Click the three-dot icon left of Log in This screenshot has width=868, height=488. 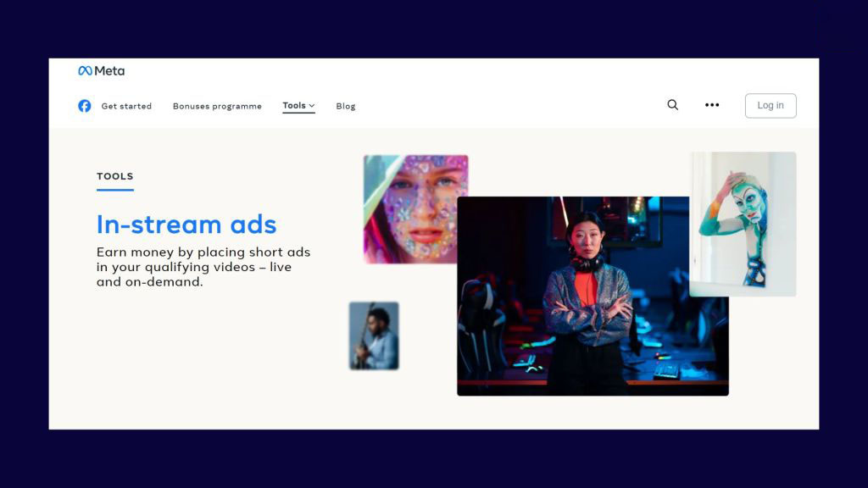pyautogui.click(x=712, y=105)
